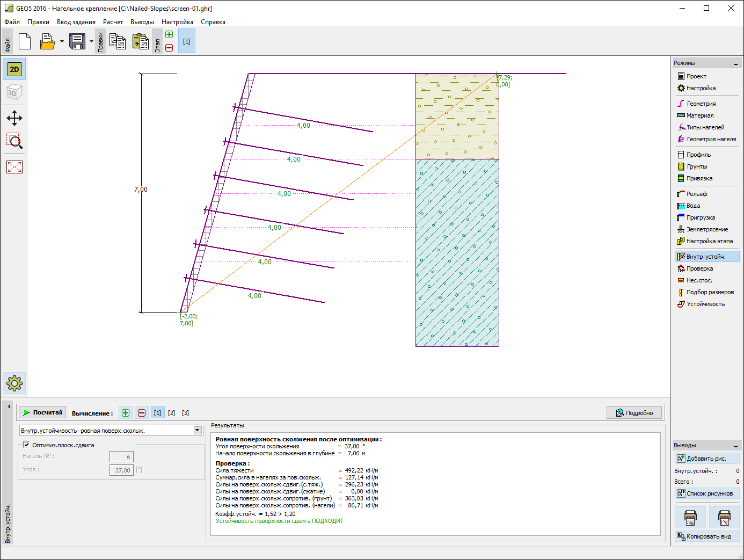The width and height of the screenshot is (744, 560).
Task: Collapse the Режимы panel
Action: coord(735,64)
